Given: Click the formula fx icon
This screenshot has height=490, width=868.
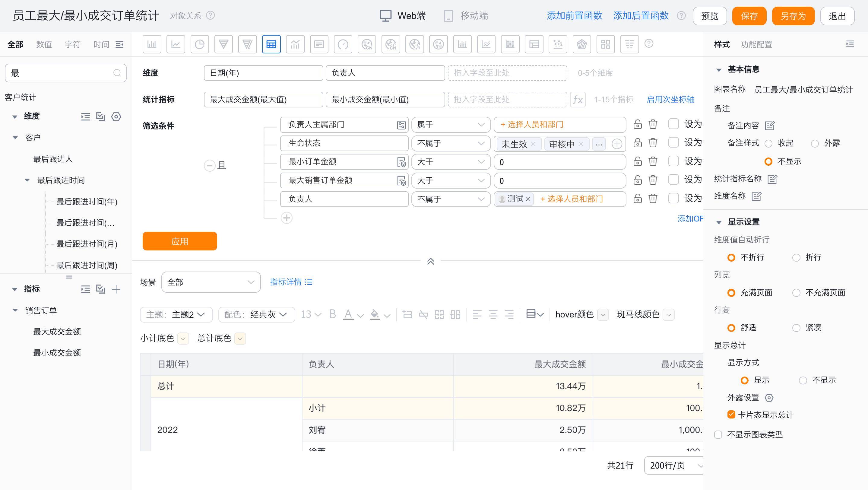Looking at the screenshot, I should tap(578, 99).
